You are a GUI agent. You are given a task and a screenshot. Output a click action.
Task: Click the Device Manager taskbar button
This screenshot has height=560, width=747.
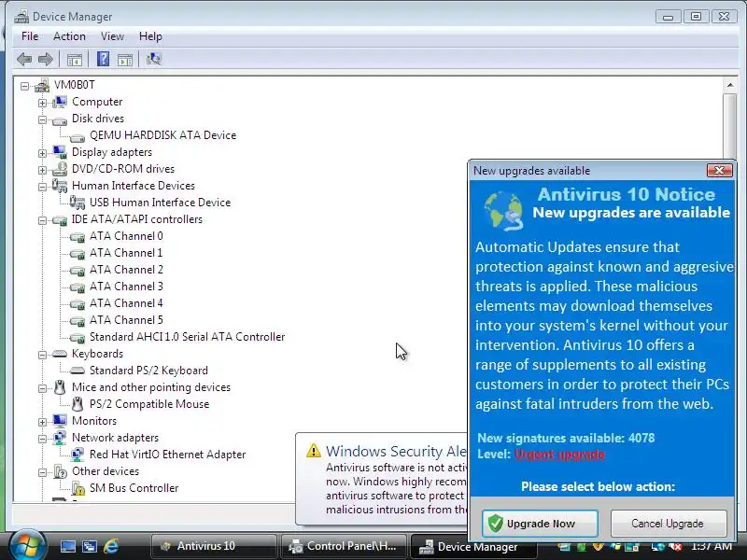pyautogui.click(x=472, y=547)
